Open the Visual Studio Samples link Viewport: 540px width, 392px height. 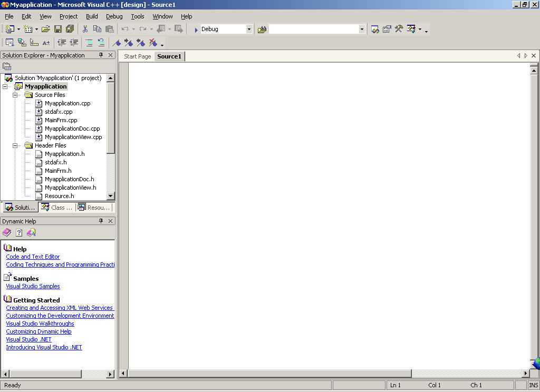coord(33,286)
